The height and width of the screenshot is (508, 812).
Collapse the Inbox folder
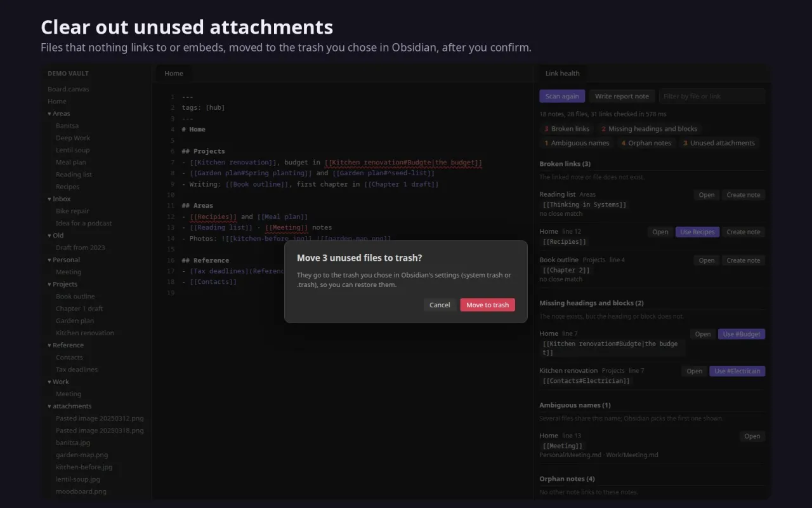(x=59, y=199)
